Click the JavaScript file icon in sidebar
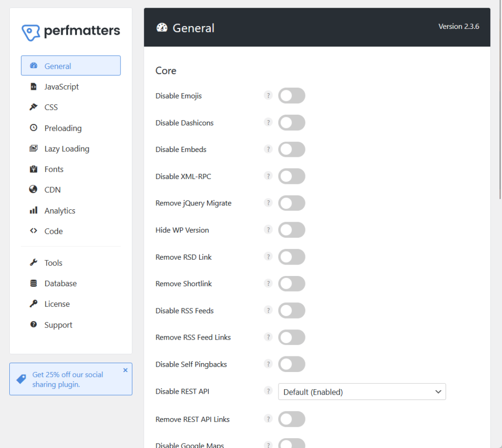Screen dimensions: 502x448 tap(34, 86)
